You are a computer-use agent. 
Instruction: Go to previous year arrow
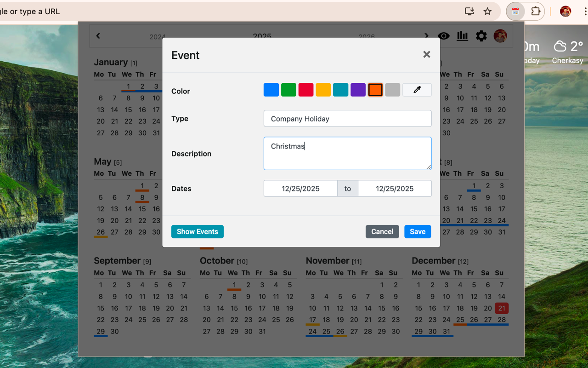(98, 36)
